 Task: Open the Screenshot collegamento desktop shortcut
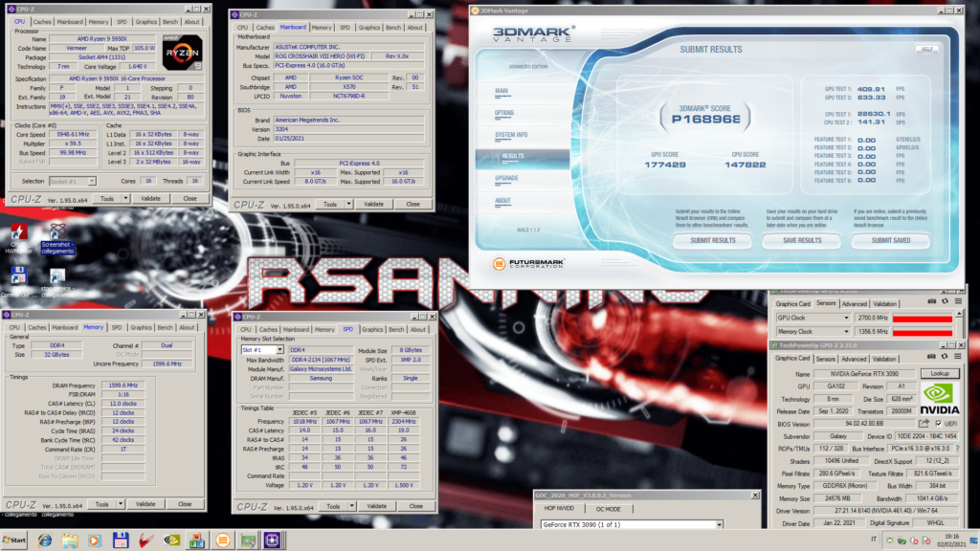57,238
